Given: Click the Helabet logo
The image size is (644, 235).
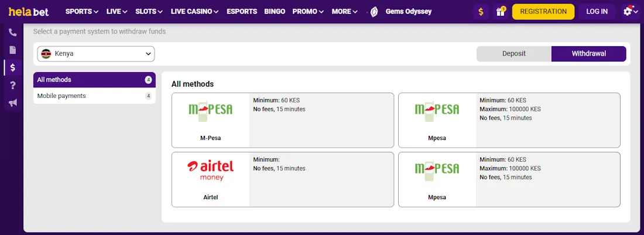Looking at the screenshot, I should [x=29, y=12].
